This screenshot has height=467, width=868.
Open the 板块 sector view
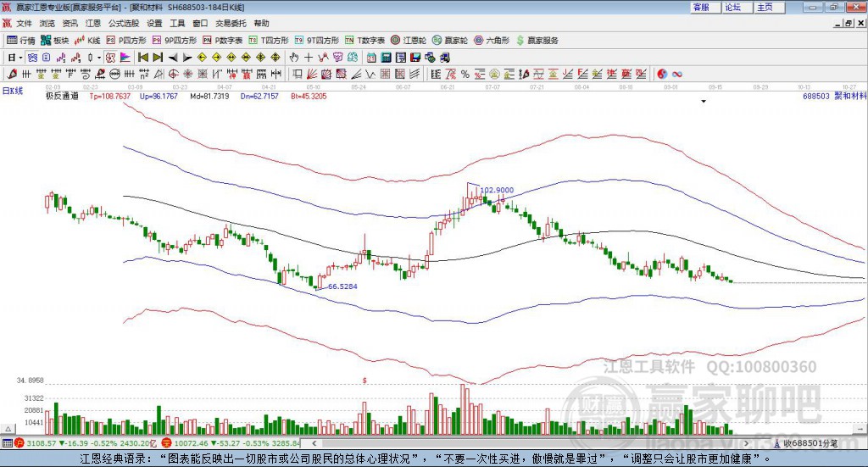54,41
